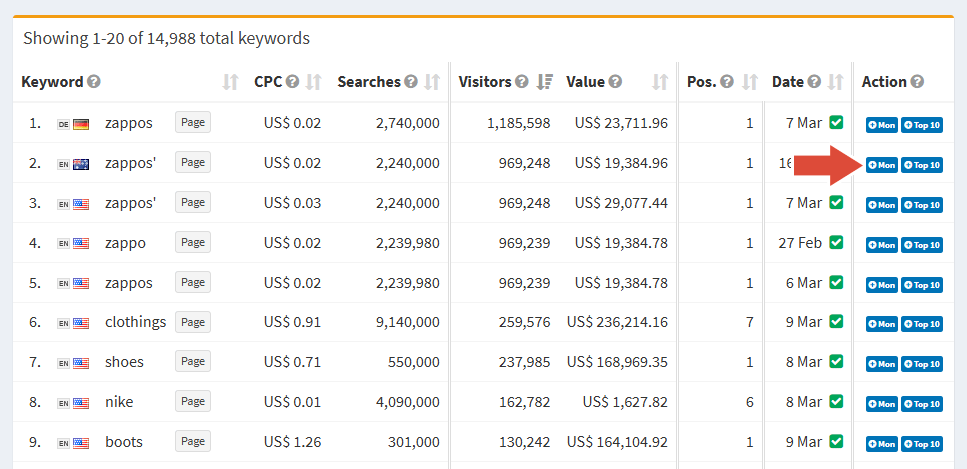Click Mon button for zappos' row 2
967x469 pixels.
coord(881,165)
